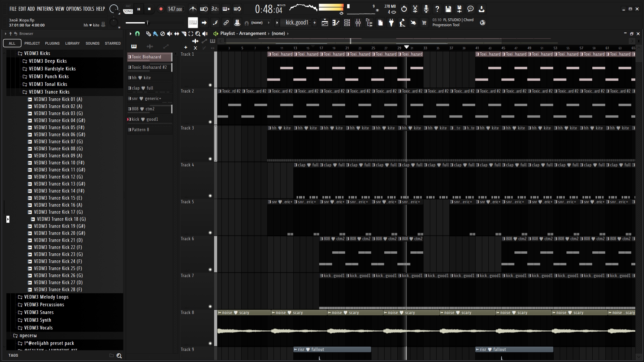Open playlist options menu arrow
This screenshot has width=644, height=362.
(x=131, y=34)
